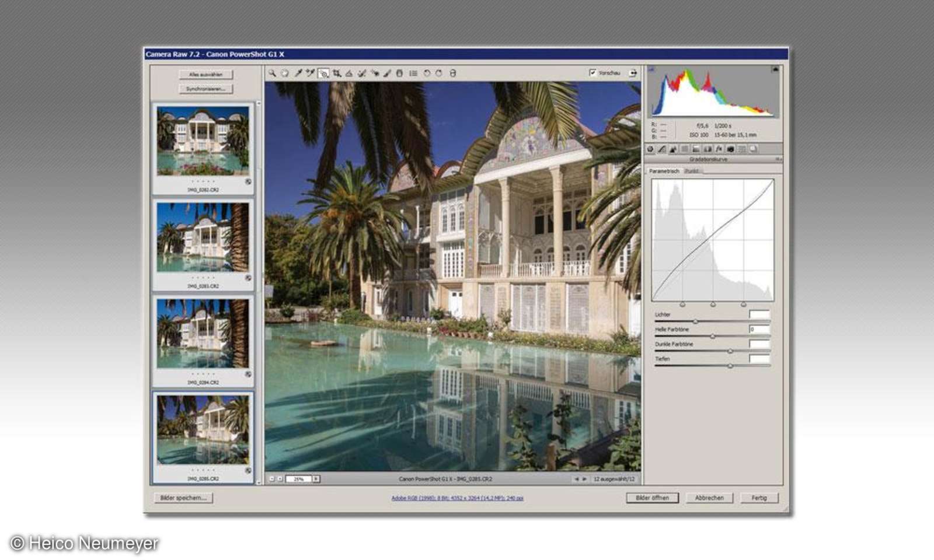The height and width of the screenshot is (560, 934).
Task: Select the Straighten tool
Action: tap(349, 73)
